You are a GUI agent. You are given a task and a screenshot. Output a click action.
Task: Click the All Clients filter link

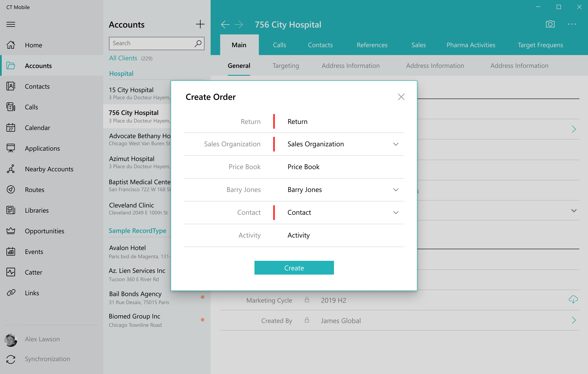point(123,58)
